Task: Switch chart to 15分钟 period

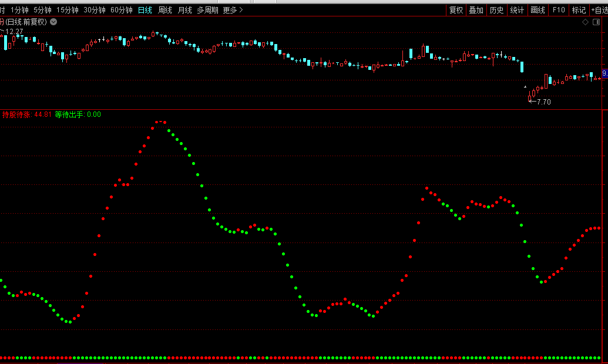Action: [68, 10]
